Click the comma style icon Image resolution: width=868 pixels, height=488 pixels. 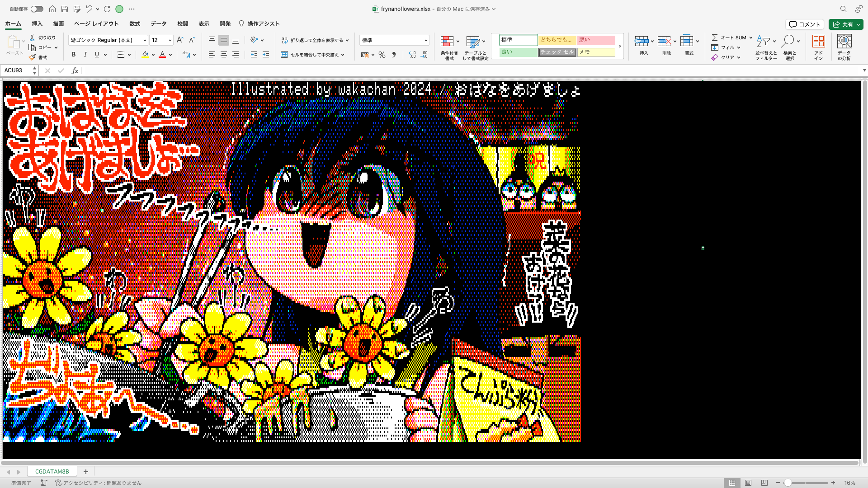tap(394, 55)
